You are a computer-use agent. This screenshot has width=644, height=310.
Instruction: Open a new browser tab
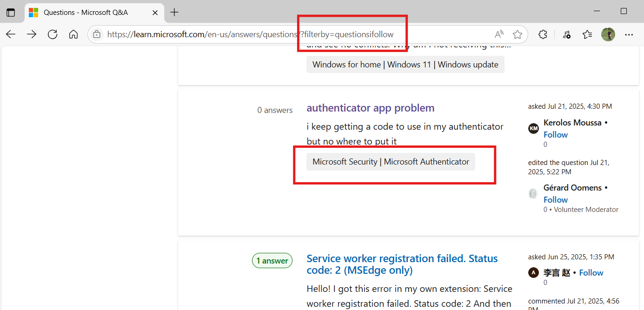pyautogui.click(x=174, y=13)
